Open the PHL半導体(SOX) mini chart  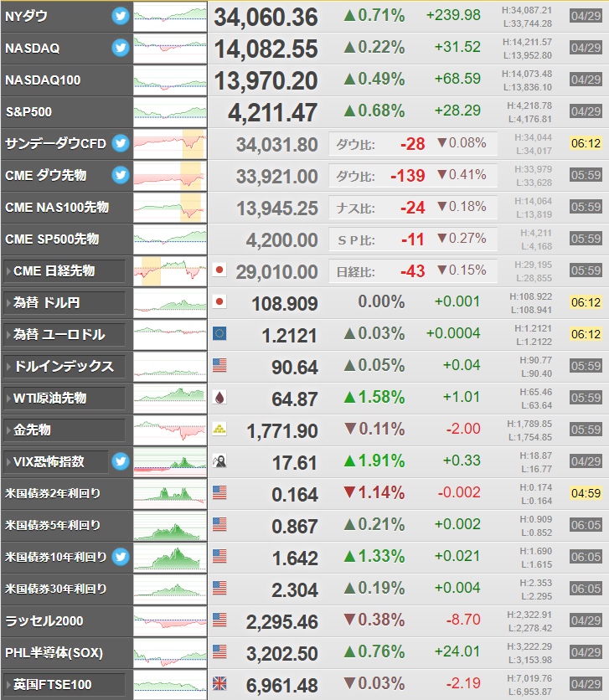(x=170, y=653)
